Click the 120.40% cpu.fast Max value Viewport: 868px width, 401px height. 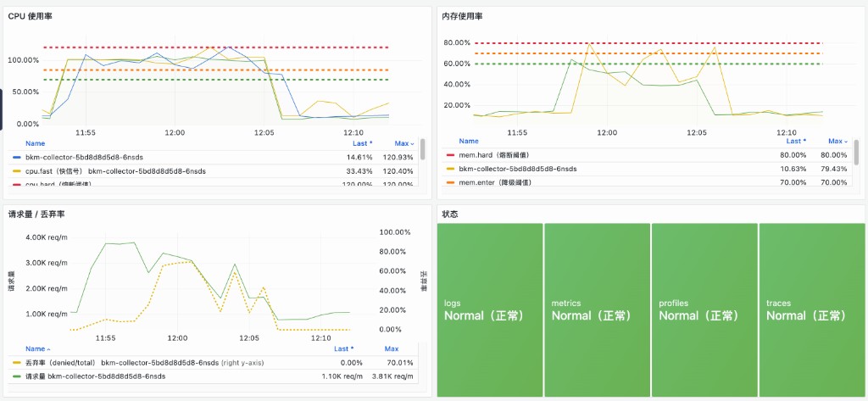click(x=400, y=172)
